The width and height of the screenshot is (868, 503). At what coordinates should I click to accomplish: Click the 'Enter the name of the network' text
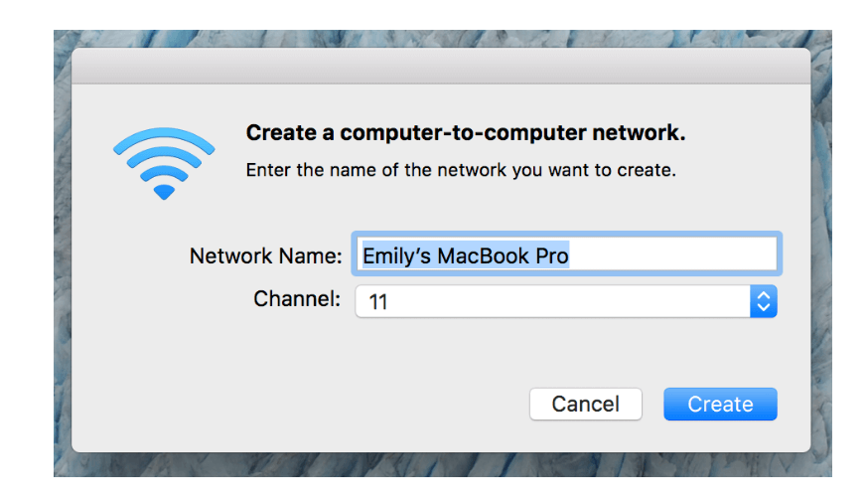pos(461,170)
